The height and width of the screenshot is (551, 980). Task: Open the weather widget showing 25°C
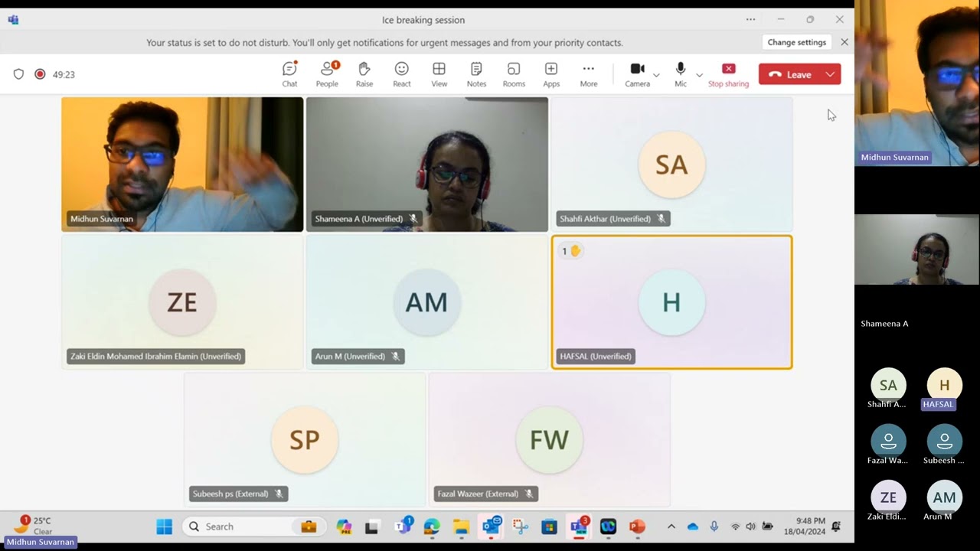coord(34,526)
